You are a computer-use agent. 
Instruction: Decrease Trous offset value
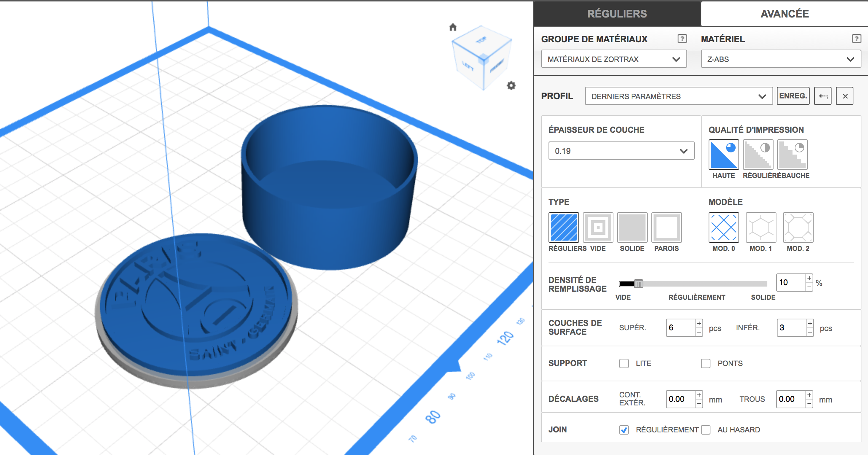809,403
